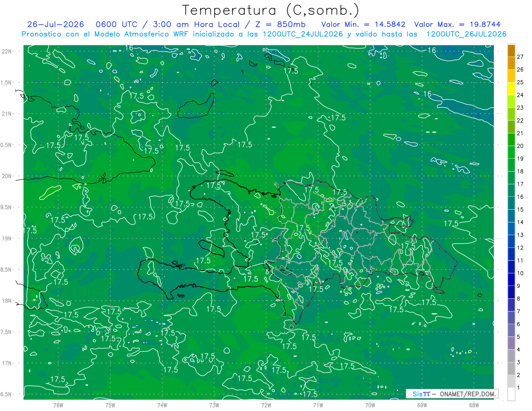Select longitude label '69W'
Viewport: 532px width, 411px height.
click(x=422, y=405)
